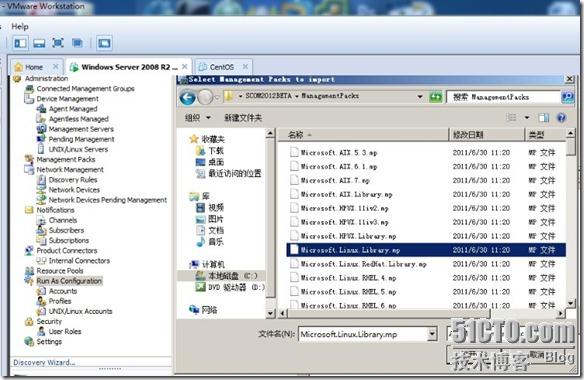The height and width of the screenshot is (380, 584).
Task: Click VMware console view toolbar icon
Action: [104, 43]
